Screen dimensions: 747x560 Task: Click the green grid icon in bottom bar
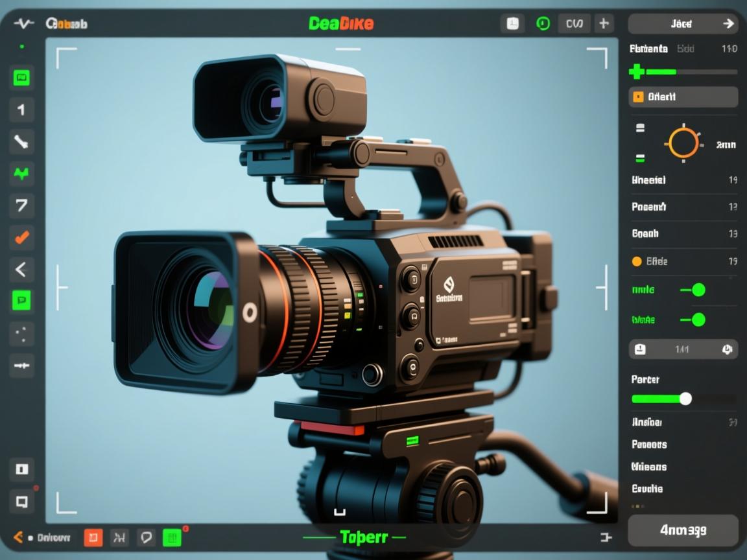pos(172,537)
